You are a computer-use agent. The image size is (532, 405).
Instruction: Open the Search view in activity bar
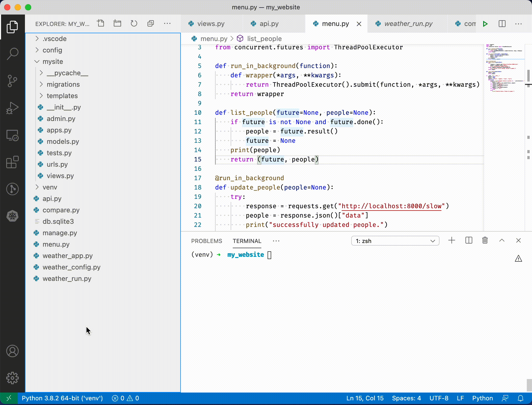(x=12, y=54)
